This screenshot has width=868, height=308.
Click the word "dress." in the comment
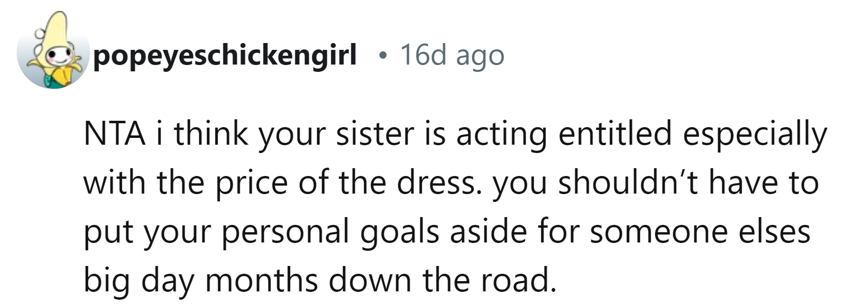coord(439,182)
